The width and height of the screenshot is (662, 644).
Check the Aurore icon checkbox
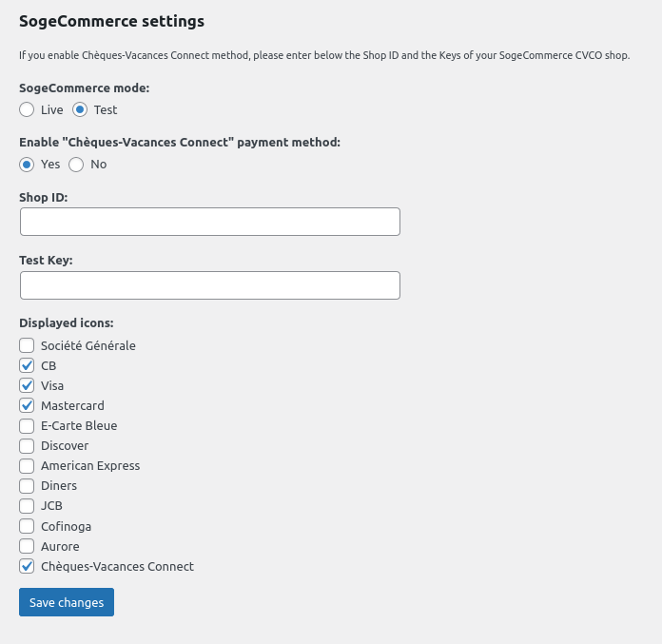pos(27,546)
